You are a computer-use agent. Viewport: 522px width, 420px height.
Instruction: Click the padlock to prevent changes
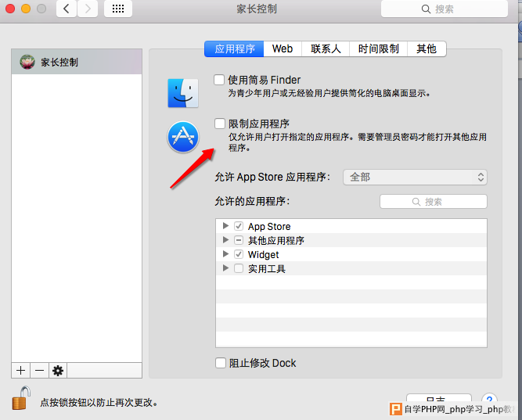coord(20,398)
